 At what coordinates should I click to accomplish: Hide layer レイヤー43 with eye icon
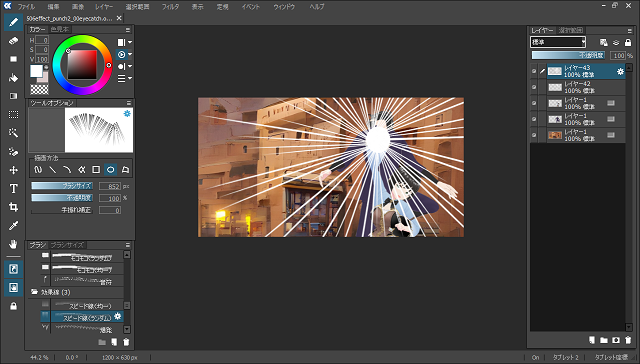[534, 71]
